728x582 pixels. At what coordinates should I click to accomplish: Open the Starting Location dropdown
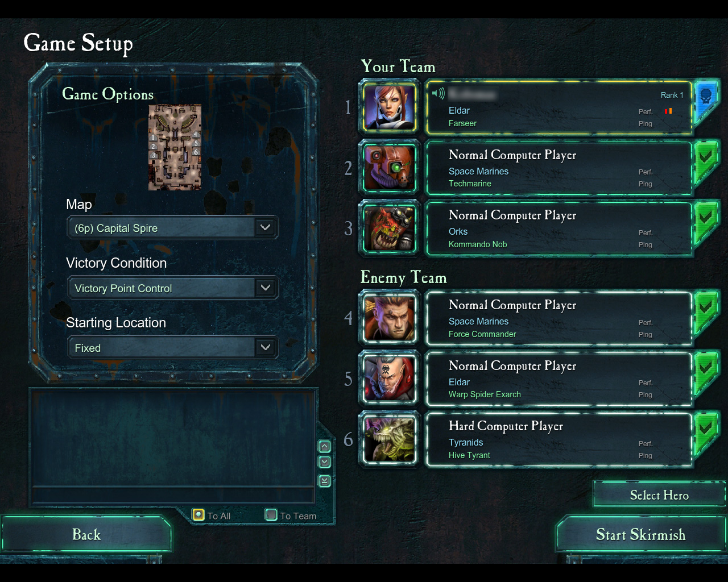(172, 348)
